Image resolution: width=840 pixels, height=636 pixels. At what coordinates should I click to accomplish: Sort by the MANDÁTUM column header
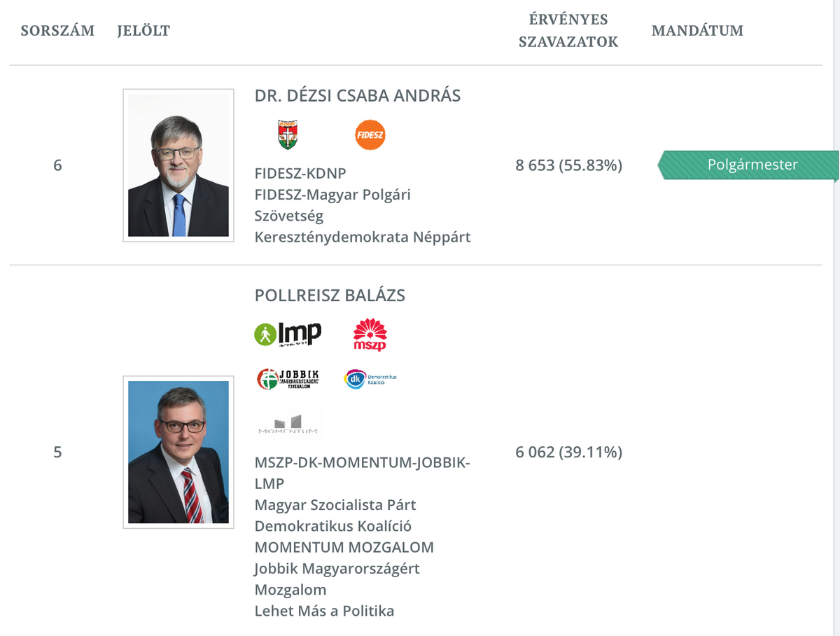tap(697, 31)
